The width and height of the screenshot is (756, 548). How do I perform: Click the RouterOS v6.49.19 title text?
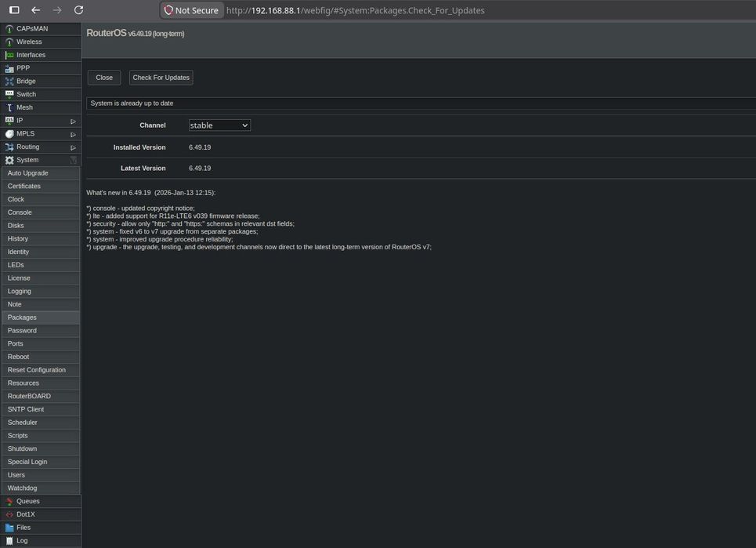[136, 33]
